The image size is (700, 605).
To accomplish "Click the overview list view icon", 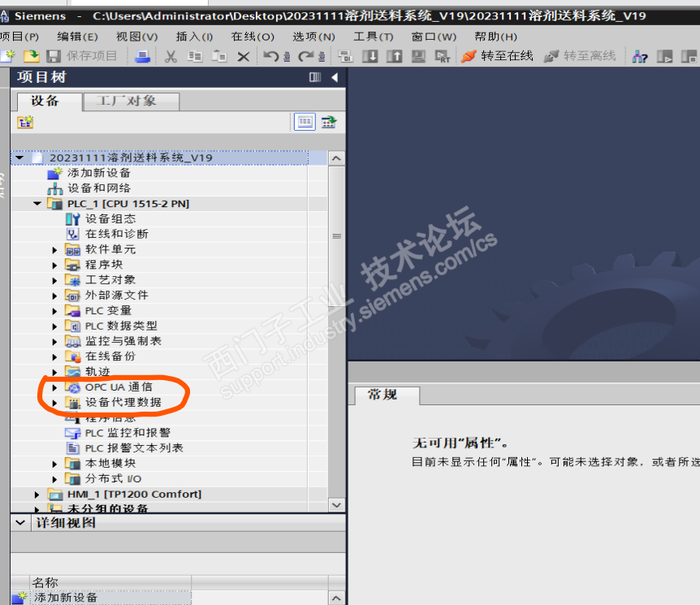I will tap(305, 122).
